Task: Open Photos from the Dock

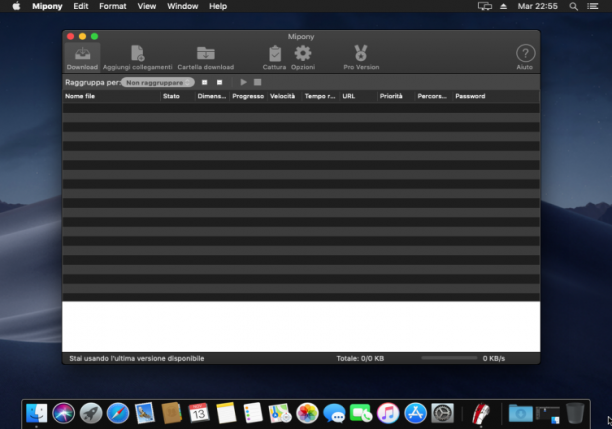Action: [307, 413]
